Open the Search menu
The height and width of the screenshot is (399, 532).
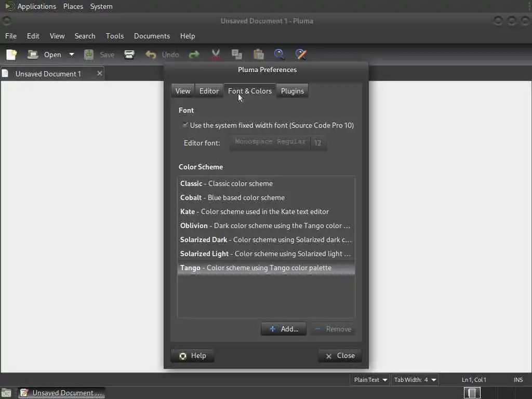tap(85, 36)
